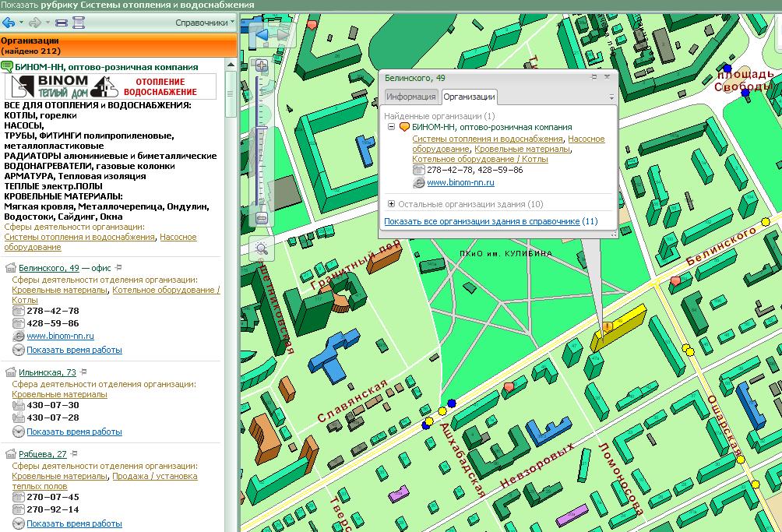
Task: Open the Белинского, 49 address link
Action: point(49,268)
